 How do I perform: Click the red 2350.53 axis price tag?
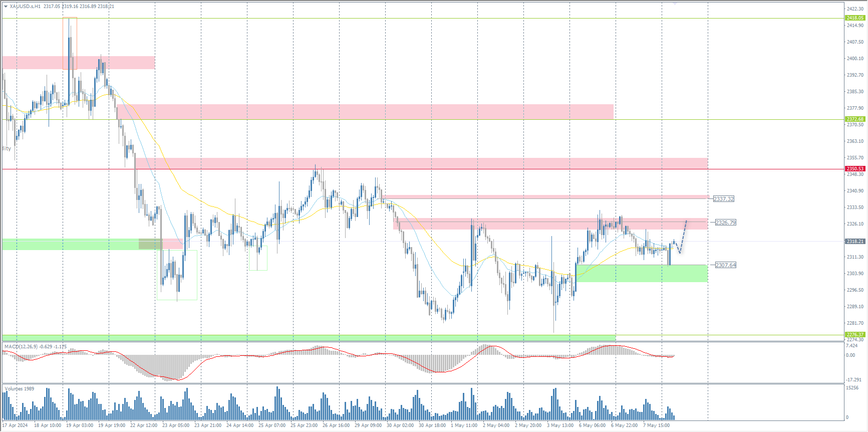tap(855, 169)
